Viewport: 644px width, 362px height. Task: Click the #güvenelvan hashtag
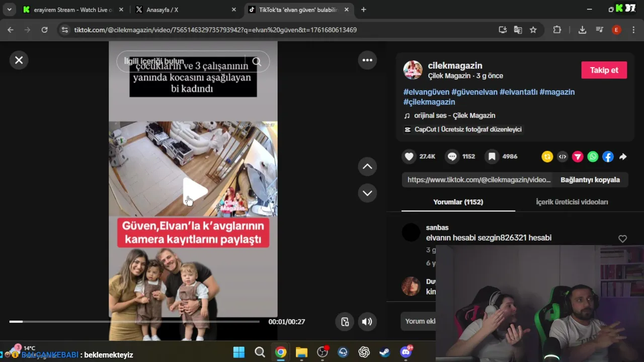474,92
